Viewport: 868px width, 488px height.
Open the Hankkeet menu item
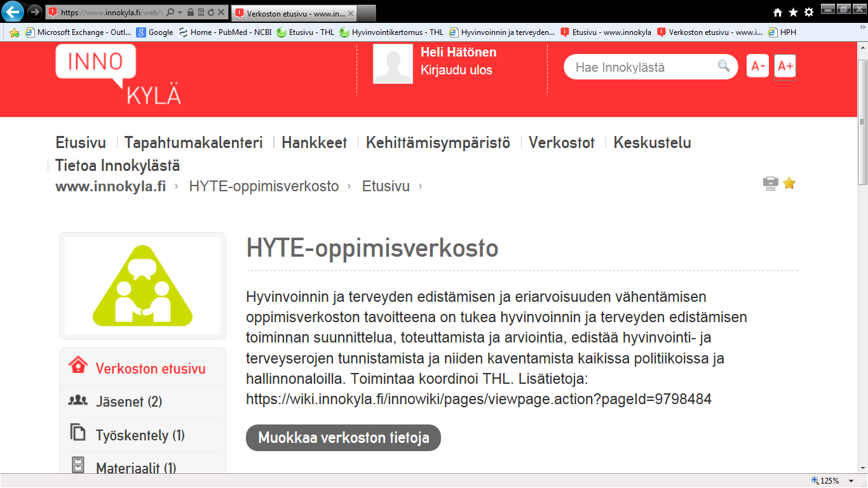coord(315,142)
